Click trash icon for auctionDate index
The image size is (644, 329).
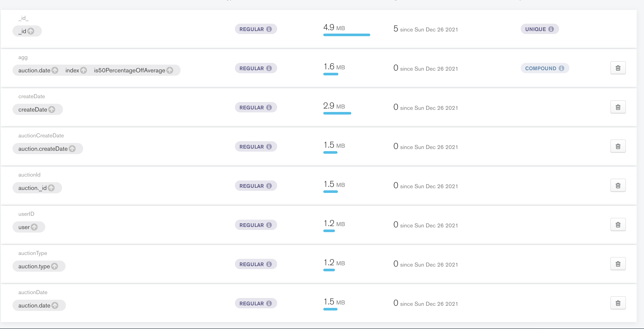(x=618, y=303)
